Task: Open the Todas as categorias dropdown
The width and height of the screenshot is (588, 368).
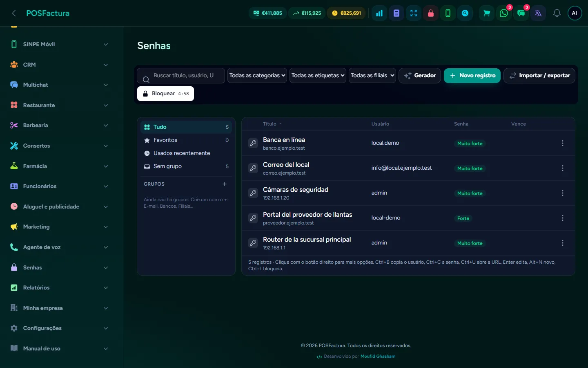Action: (257, 75)
